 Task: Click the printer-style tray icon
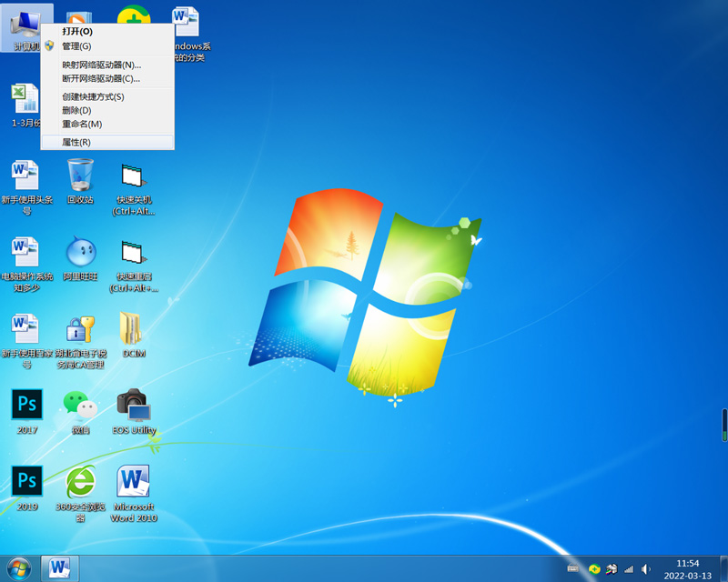coord(612,569)
